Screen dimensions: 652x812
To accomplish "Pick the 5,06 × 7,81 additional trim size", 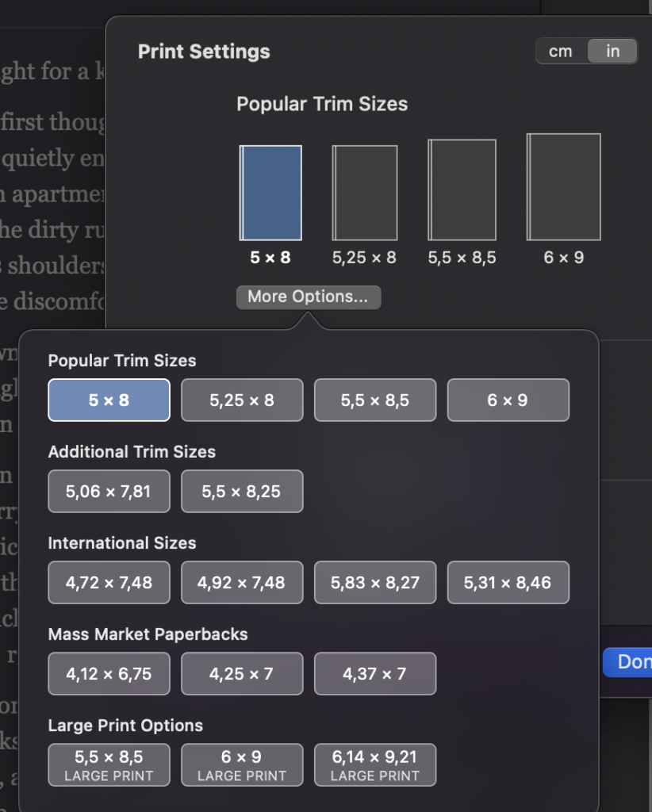I will coord(109,492).
